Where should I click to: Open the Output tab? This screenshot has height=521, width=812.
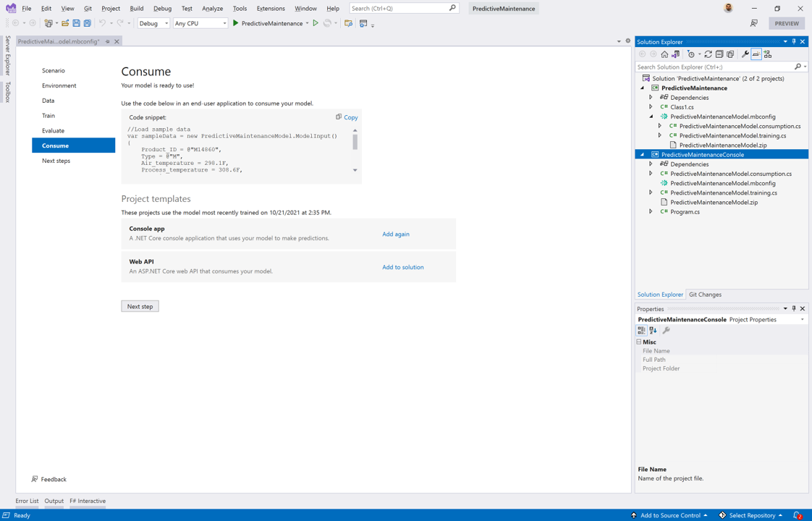(x=54, y=501)
